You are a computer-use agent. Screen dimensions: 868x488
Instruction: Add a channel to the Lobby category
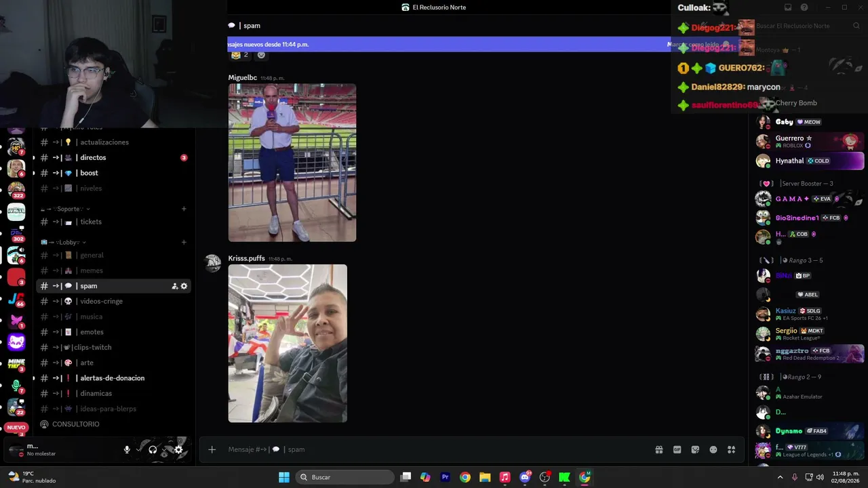(x=184, y=242)
